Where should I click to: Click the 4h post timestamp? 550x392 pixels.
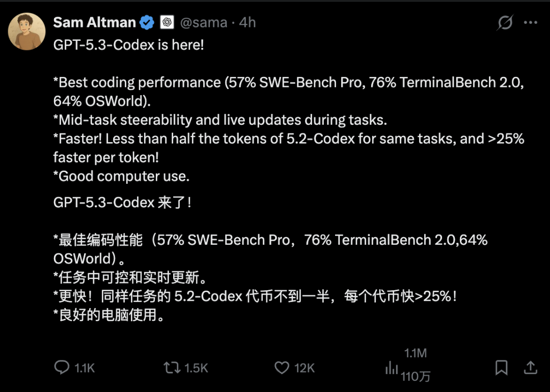point(248,22)
